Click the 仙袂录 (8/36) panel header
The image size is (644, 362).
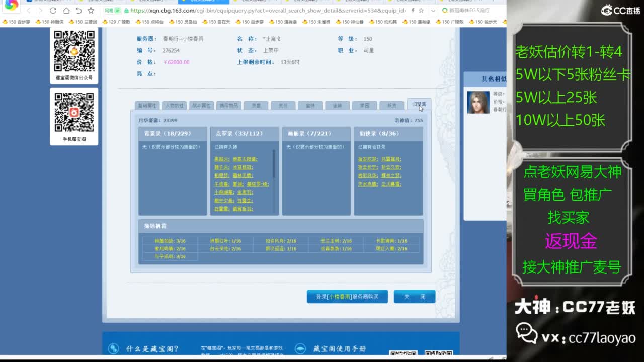pyautogui.click(x=388, y=134)
